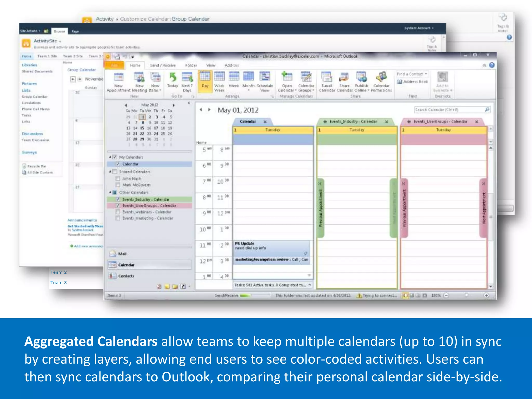
Task: Switch to Work Week view
Action: 219,82
